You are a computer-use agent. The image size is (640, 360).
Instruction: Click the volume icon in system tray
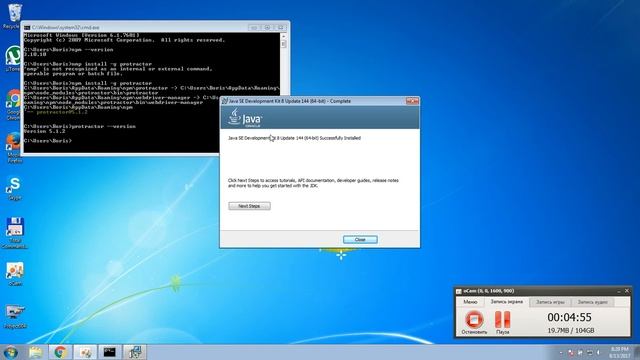tap(599, 352)
